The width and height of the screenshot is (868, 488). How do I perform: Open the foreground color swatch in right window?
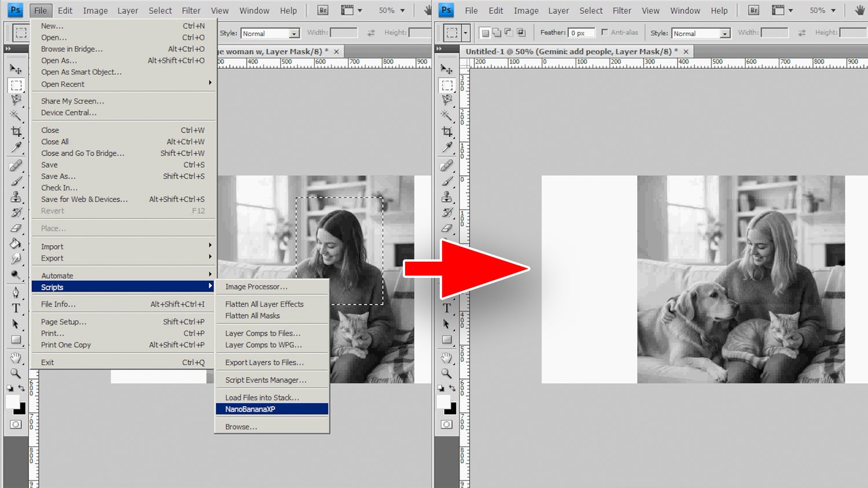coord(443,401)
